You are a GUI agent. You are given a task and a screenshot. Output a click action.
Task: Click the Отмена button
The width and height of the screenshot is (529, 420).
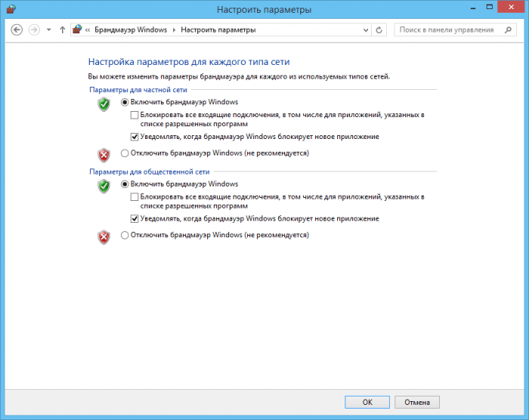point(417,402)
